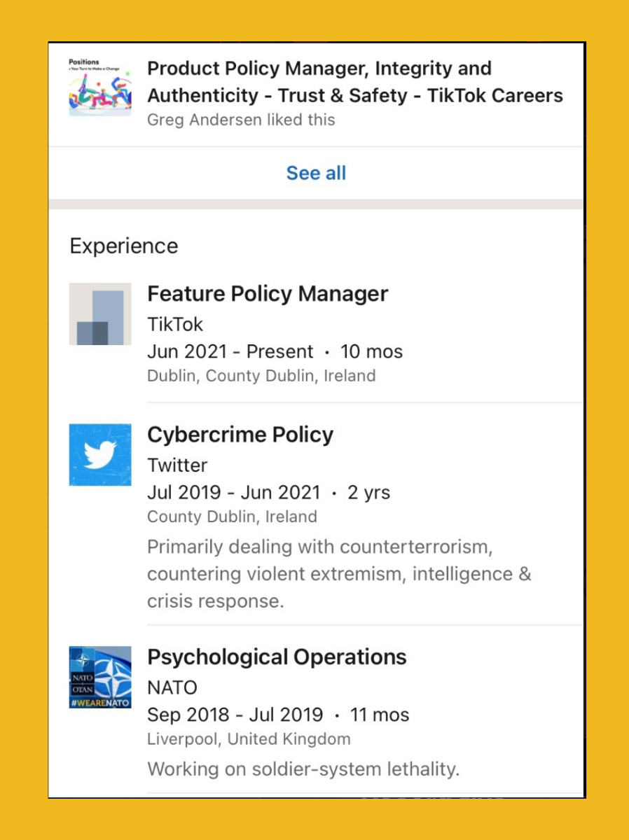The height and width of the screenshot is (840, 629).
Task: Click the Twitter bird logo icon
Action: (x=100, y=454)
